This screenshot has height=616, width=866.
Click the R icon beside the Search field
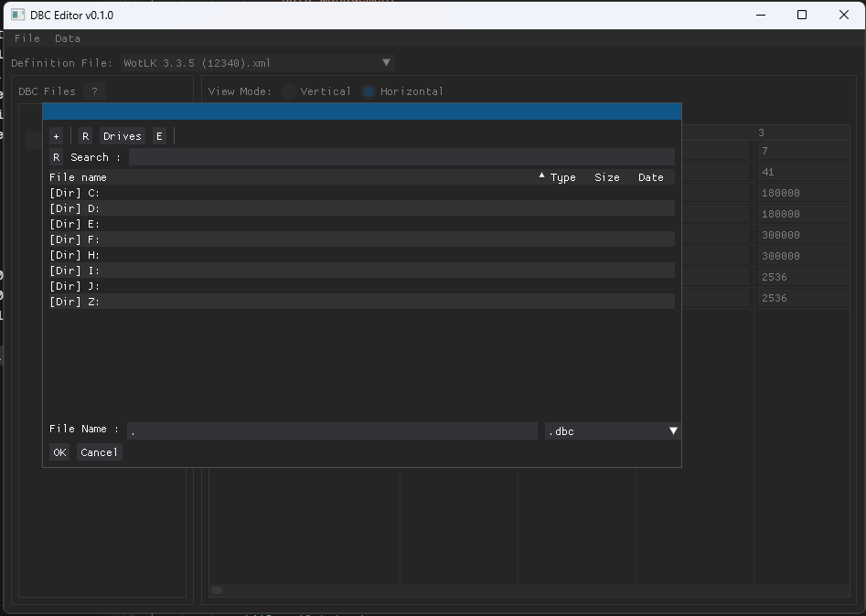tap(56, 156)
